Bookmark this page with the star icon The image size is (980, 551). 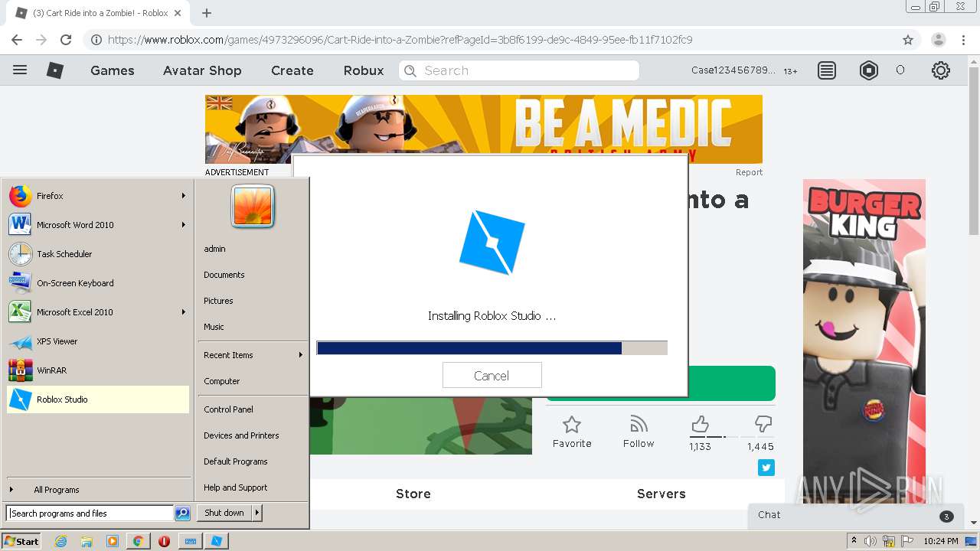908,40
